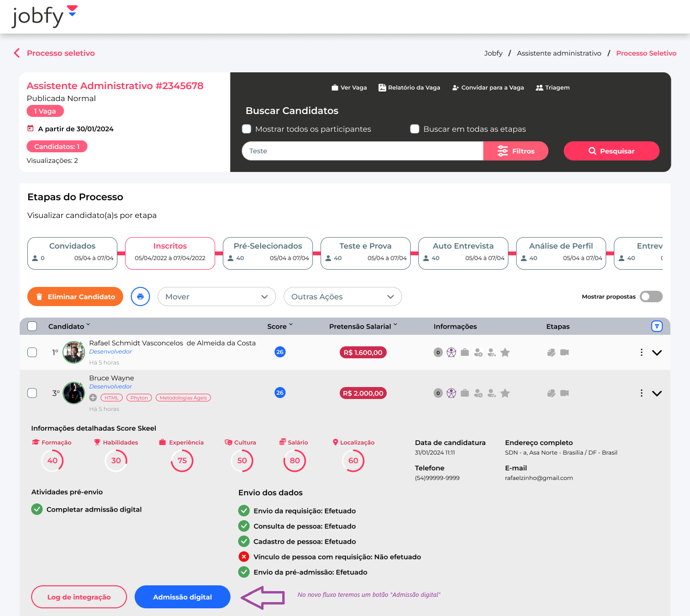Select the Teste e Prova stage tab

click(366, 253)
